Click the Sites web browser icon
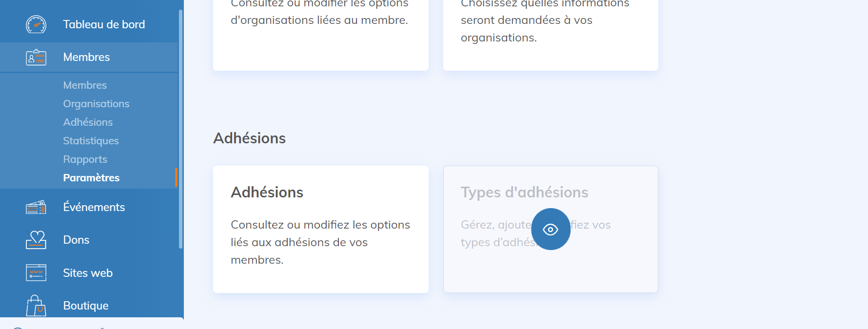 click(36, 273)
